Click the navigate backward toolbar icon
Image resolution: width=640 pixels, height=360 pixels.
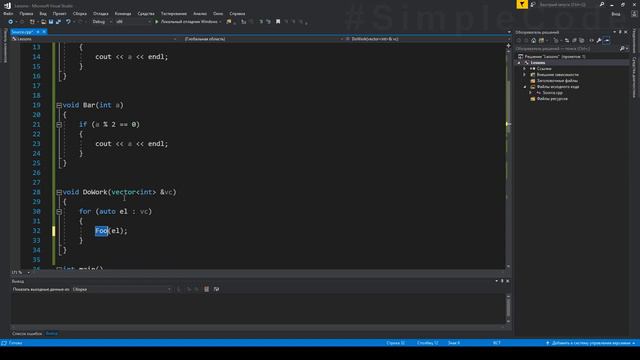coord(11,22)
